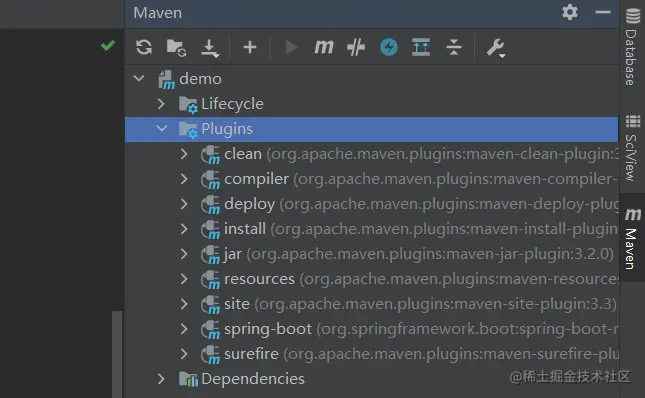
Task: Open Execute Maven Goal dialog
Action: coord(324,47)
